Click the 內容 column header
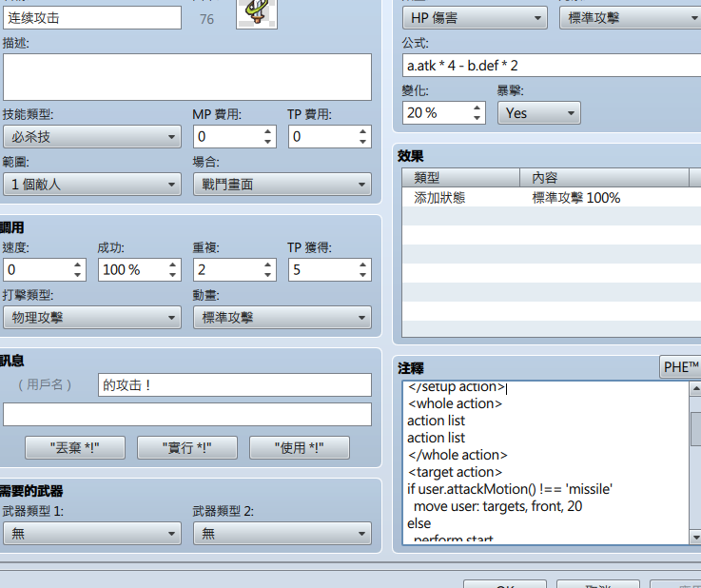Image resolution: width=701 pixels, height=588 pixels. pos(604,178)
